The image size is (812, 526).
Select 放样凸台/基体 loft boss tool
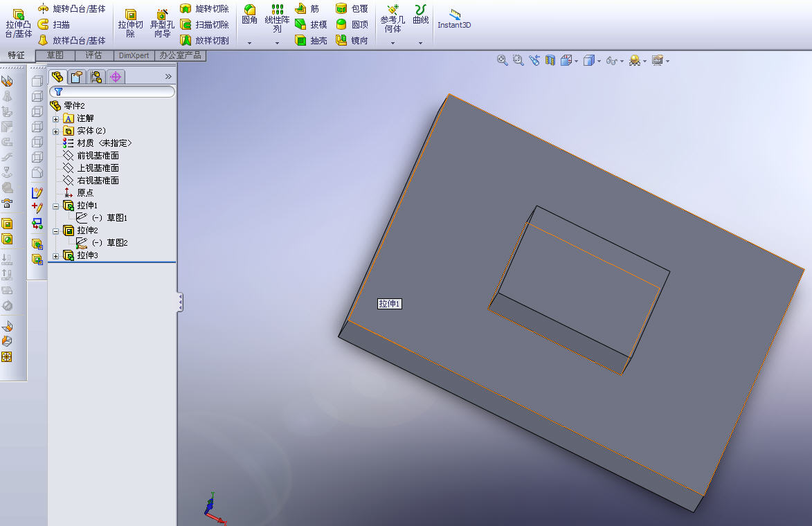coord(72,40)
